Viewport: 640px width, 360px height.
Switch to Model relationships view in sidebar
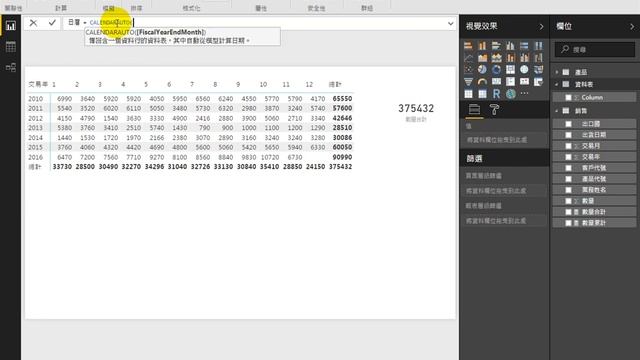pyautogui.click(x=11, y=67)
